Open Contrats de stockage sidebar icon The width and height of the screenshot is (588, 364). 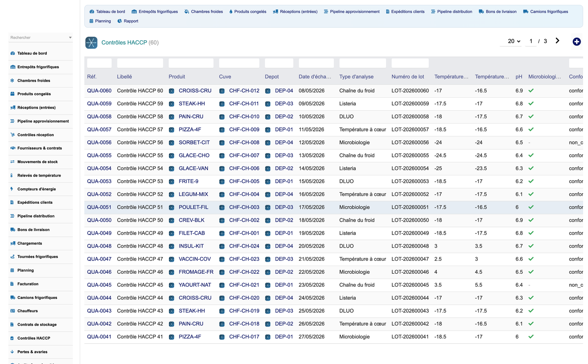pyautogui.click(x=12, y=325)
